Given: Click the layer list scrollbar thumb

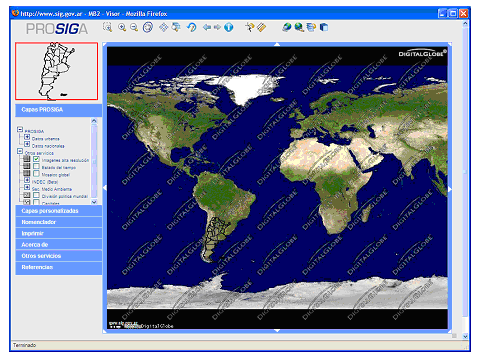Looking at the screenshot, I should click(94, 162).
